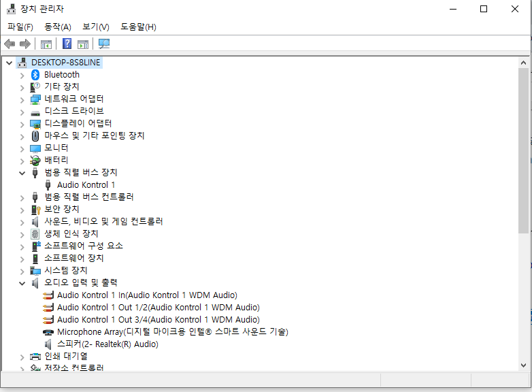Select 스피커(2- Realtek(R) Audio) entry
The height and width of the screenshot is (392, 532).
pyautogui.click(x=107, y=344)
